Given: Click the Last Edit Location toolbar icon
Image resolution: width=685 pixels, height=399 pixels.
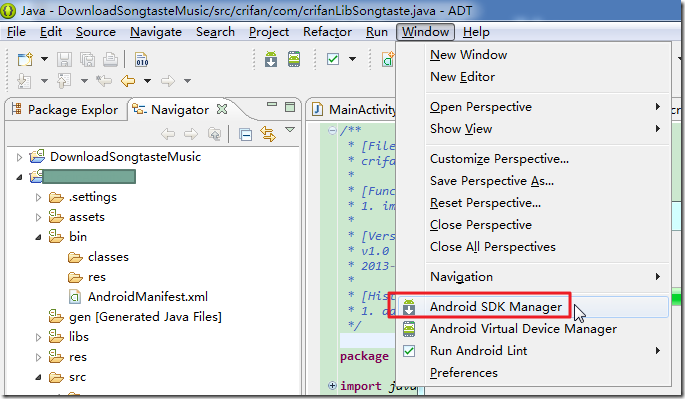Looking at the screenshot, I should pos(104,81).
